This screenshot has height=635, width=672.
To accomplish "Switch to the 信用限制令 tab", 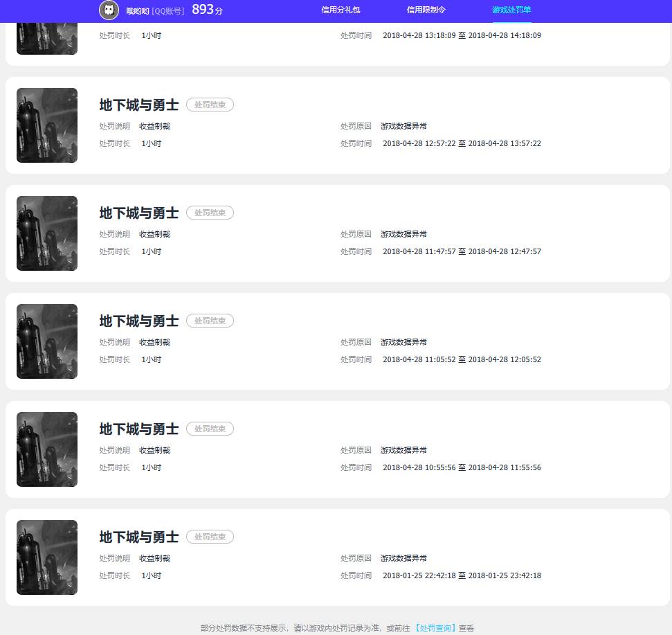I will [x=426, y=10].
